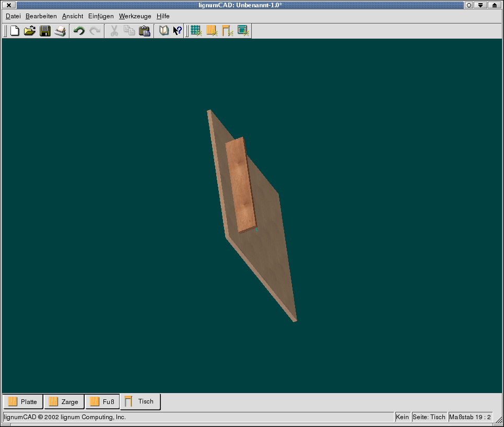
Task: Print the design using the printer icon
Action: click(x=60, y=31)
